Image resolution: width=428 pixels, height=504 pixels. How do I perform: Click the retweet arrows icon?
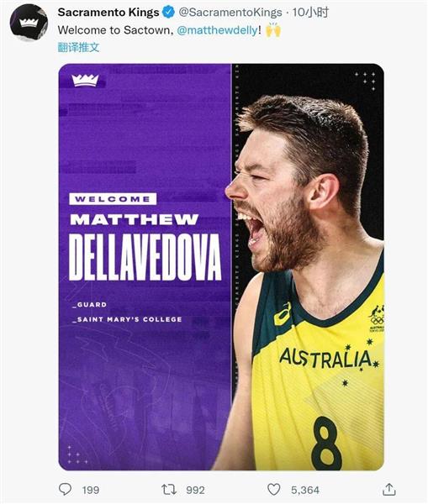point(169,490)
